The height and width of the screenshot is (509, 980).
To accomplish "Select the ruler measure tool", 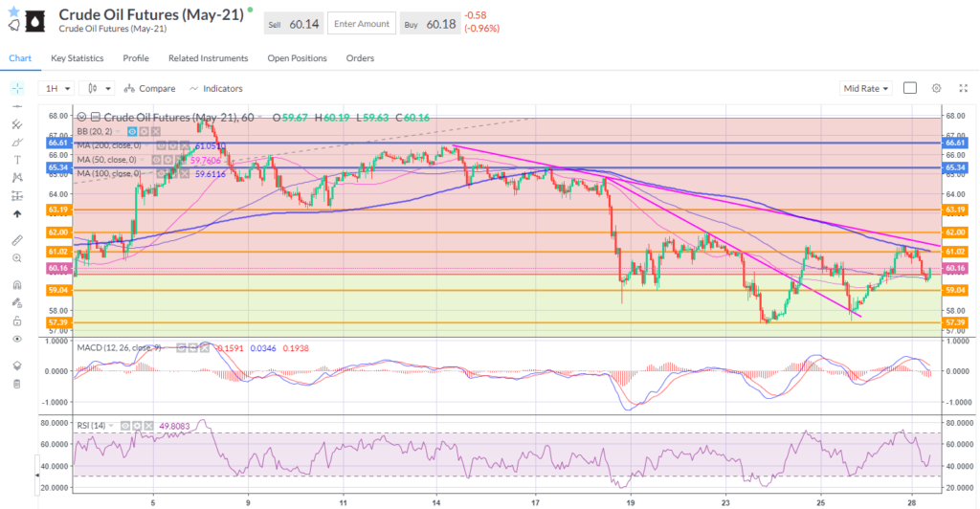I will coord(16,240).
